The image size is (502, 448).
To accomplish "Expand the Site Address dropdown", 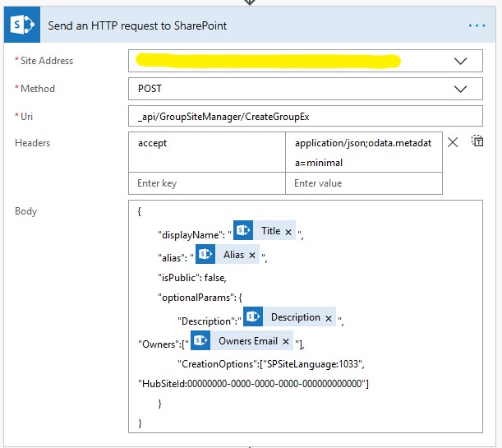I will point(460,61).
